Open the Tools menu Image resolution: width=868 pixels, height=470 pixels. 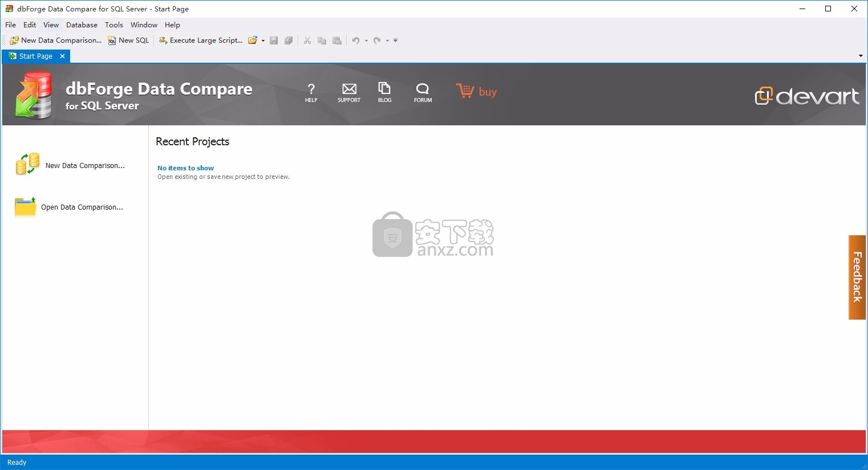tap(114, 25)
